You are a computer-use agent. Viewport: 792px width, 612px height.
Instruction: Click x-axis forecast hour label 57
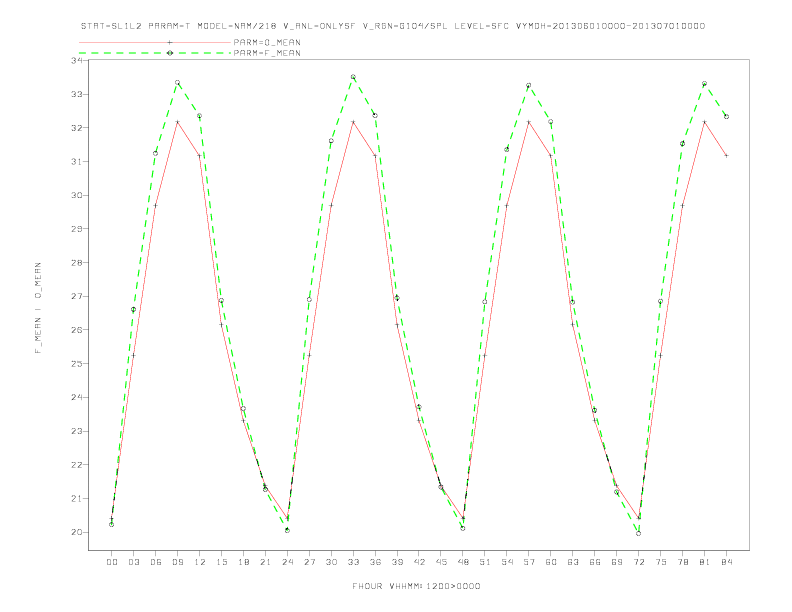(x=529, y=562)
